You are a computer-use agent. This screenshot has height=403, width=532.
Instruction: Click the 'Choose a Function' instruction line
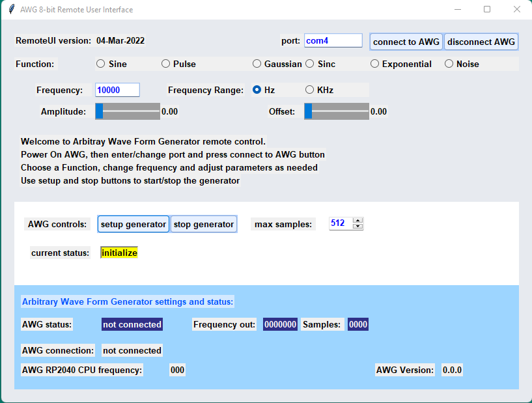169,167
